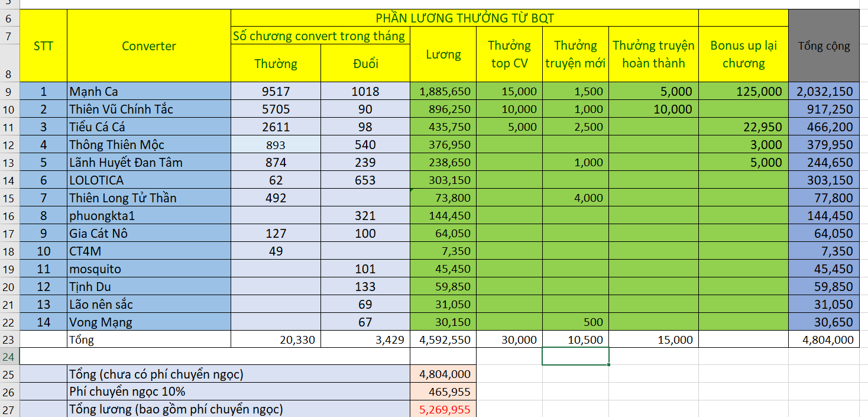This screenshot has width=868, height=417.
Task: Click the "Converter" column header cell
Action: (148, 46)
